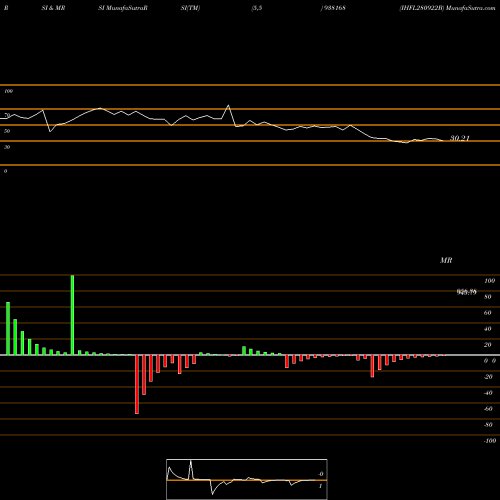The width and height of the screenshot is (500, 500).
Task: Click the tallest green histogram bar
Action: 72,315
